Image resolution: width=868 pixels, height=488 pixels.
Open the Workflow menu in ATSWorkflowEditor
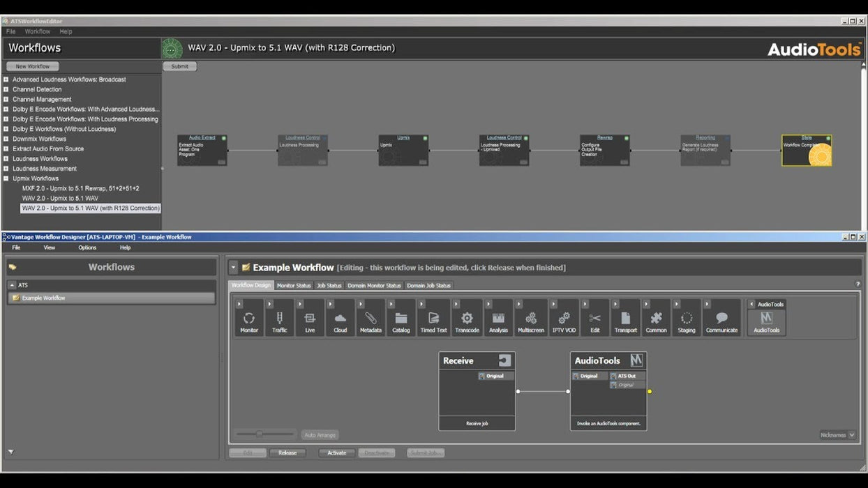pos(37,31)
